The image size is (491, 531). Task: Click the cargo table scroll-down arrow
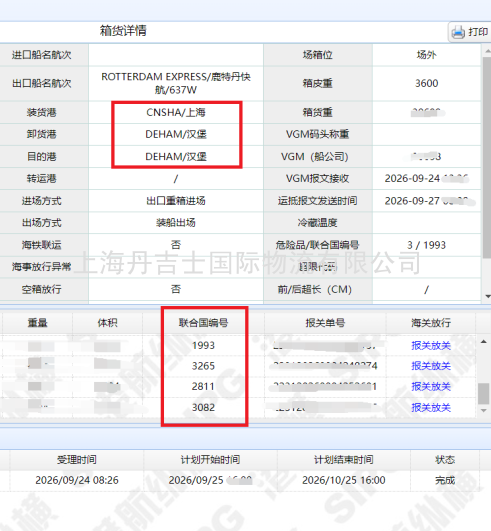tap(484, 410)
